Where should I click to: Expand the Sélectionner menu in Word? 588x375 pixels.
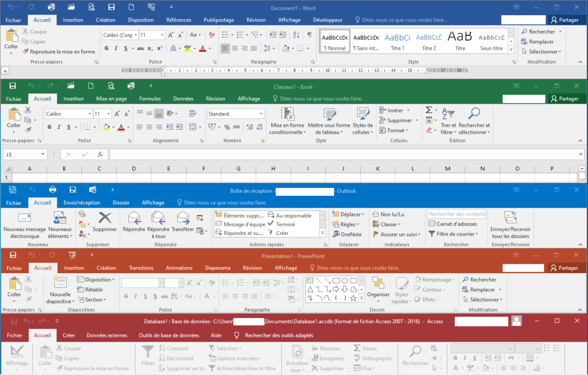pyautogui.click(x=541, y=51)
